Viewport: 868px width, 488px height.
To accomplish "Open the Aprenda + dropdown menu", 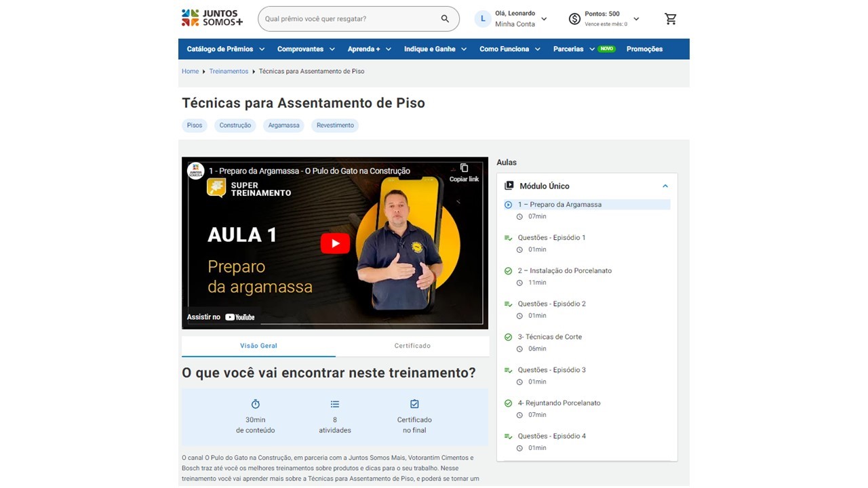I will [369, 49].
